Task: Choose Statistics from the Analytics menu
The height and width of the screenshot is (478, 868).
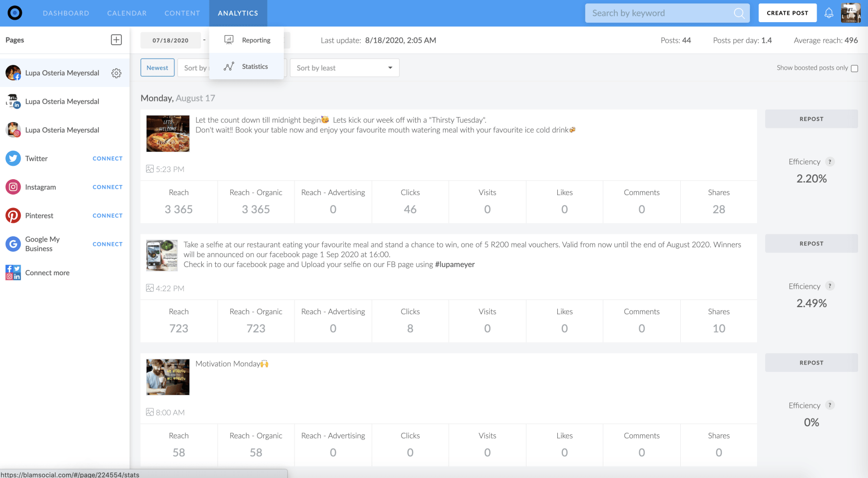Action: coord(246,67)
